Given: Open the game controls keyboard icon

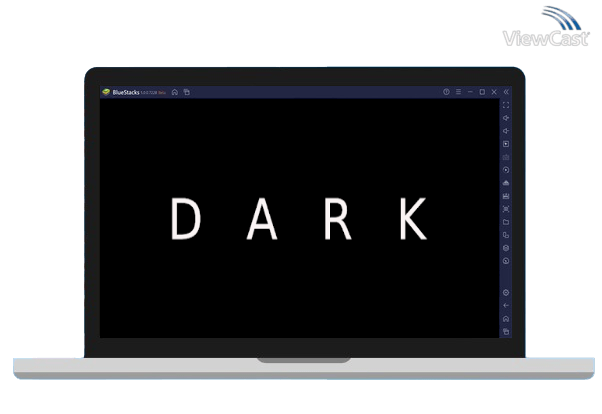Looking at the screenshot, I should 506,157.
